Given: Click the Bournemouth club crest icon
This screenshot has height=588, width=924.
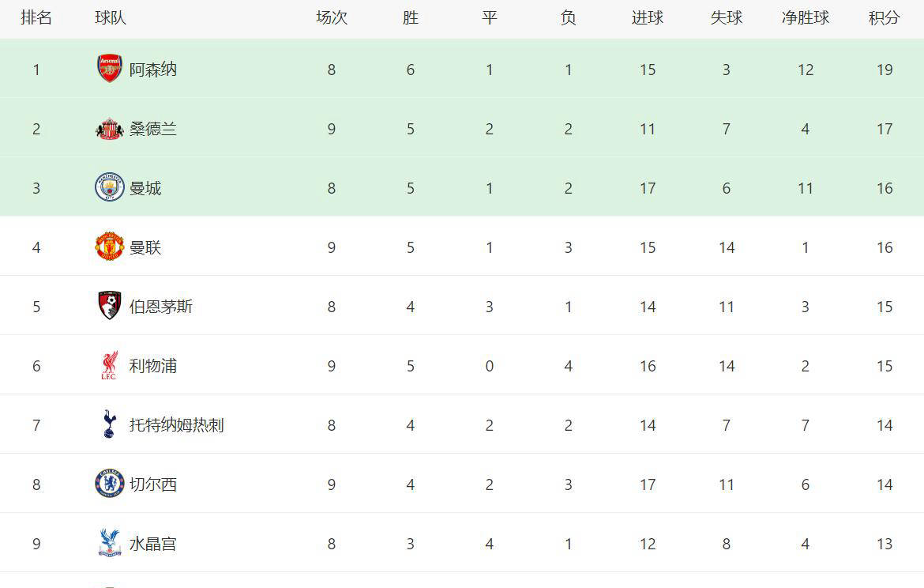Looking at the screenshot, I should [x=110, y=306].
